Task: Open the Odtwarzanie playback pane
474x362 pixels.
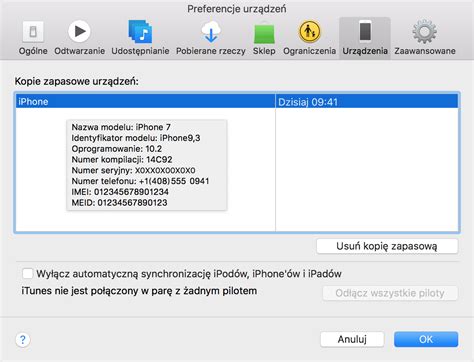Action: (x=79, y=38)
